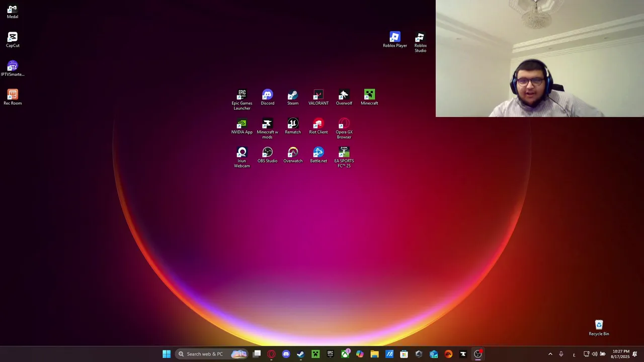Viewport: 644px width, 362px height.
Task: Select the Steam desktop icon
Action: coord(293,98)
